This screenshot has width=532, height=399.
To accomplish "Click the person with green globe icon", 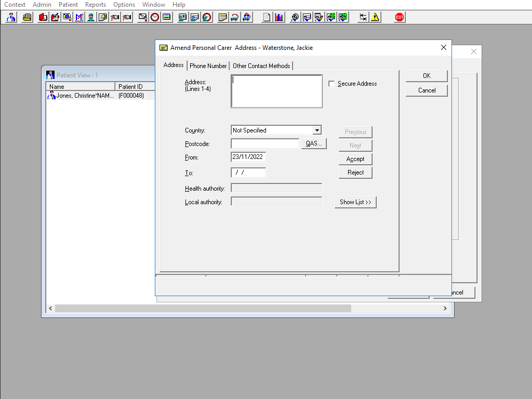I will point(331,17).
